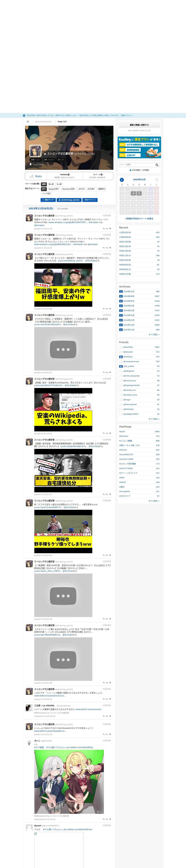
Task: Open the 2024年05月 archive list icon
Action: (121, 301)
